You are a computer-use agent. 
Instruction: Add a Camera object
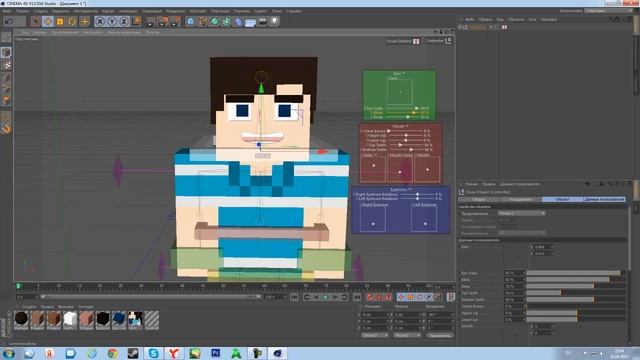point(262,21)
